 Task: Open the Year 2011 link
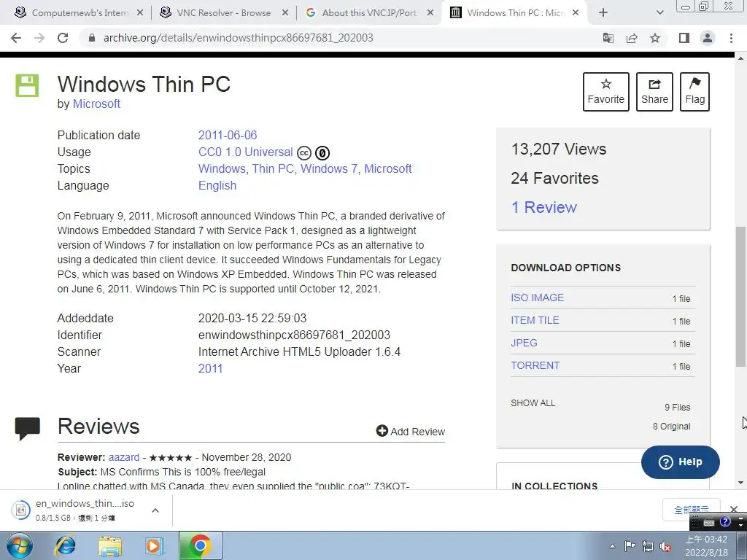coord(211,368)
